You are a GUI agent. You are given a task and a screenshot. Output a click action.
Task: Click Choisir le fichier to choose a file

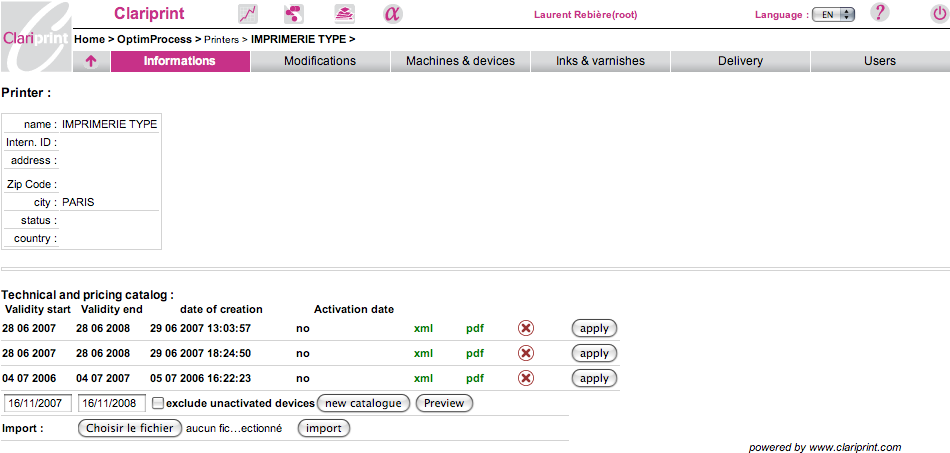pos(130,428)
